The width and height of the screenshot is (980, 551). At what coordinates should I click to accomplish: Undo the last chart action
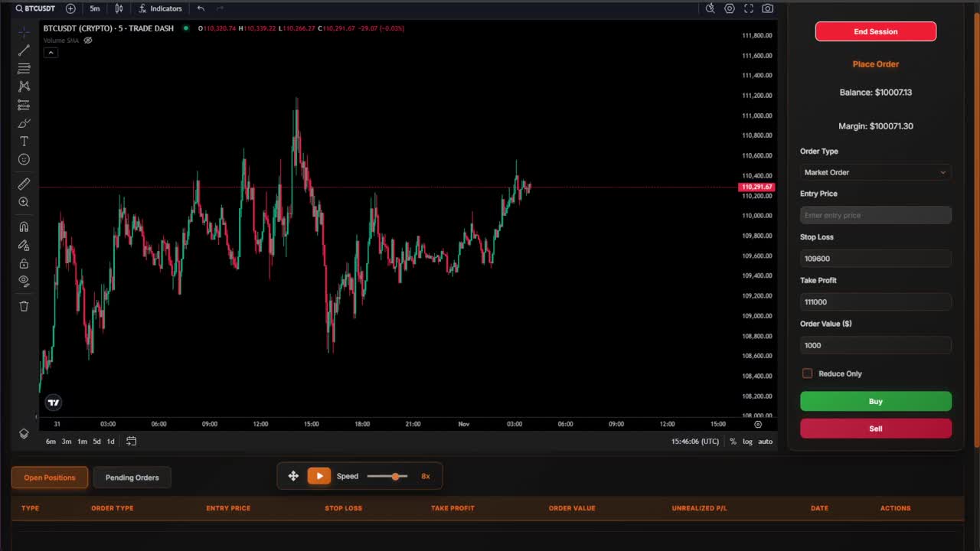tap(201, 8)
